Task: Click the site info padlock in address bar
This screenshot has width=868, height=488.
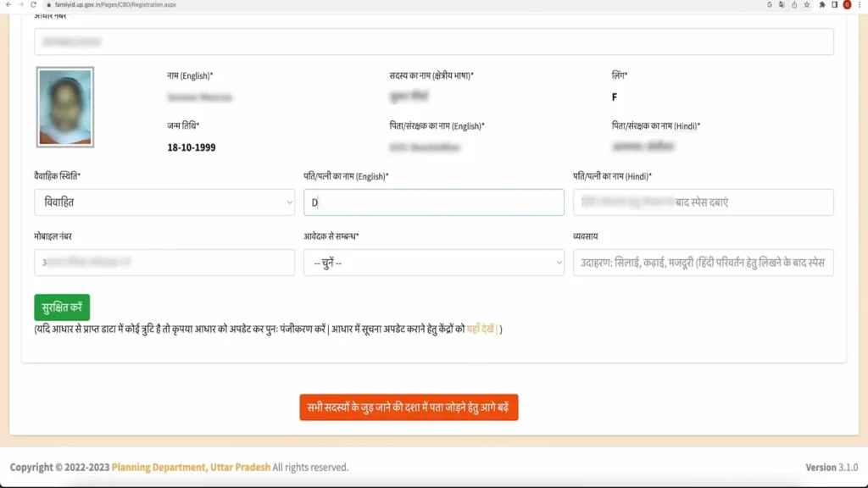Action: [x=48, y=4]
